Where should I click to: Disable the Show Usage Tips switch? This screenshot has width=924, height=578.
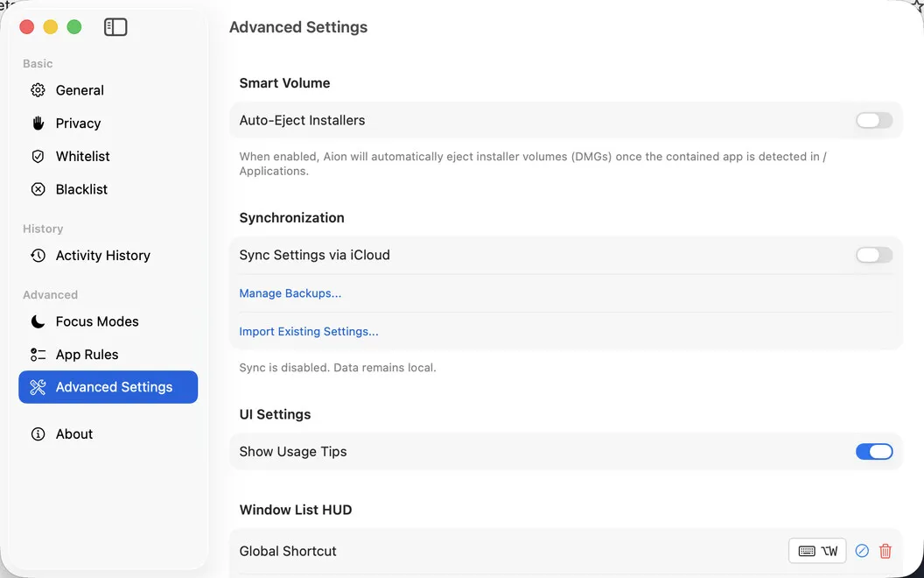(874, 452)
